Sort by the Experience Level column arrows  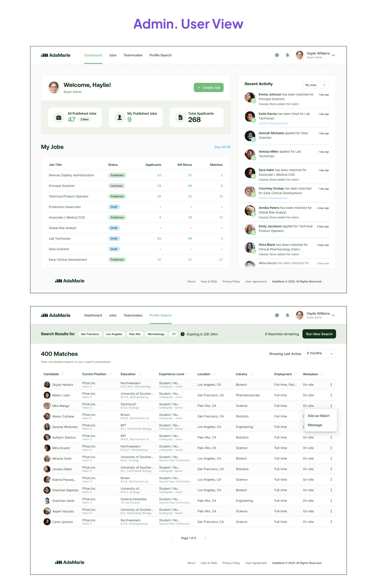pos(188,374)
